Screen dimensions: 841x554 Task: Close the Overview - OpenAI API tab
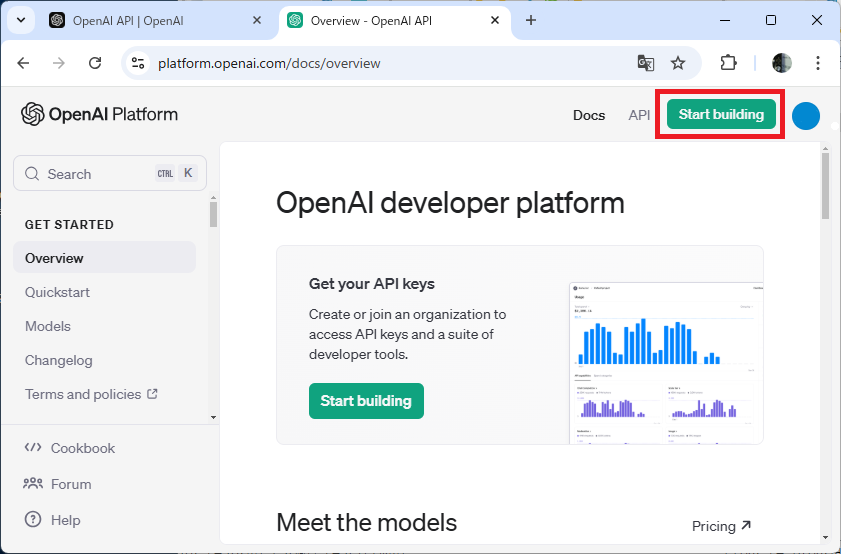(495, 20)
